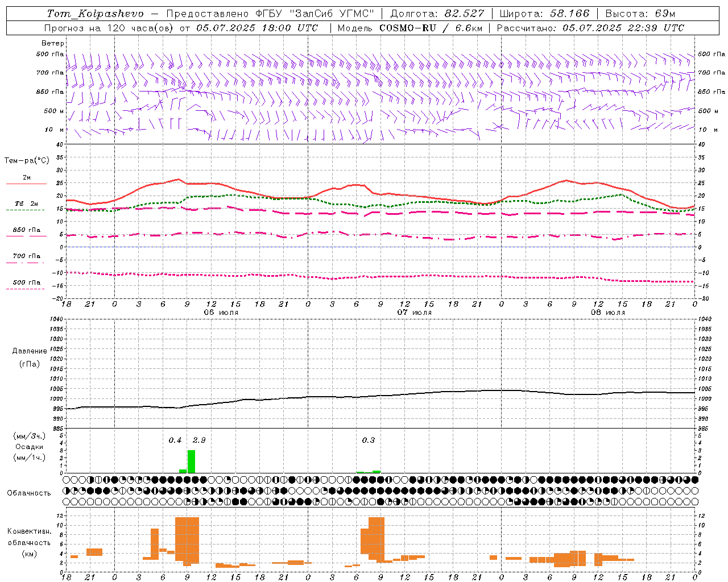
Task: Click the 0.3 precipitation amount
Action: click(369, 440)
